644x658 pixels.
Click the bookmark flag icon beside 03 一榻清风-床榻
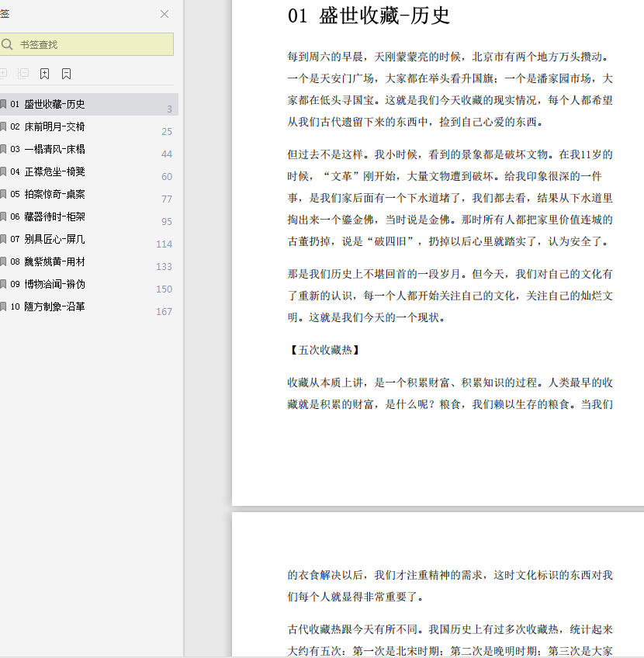(x=4, y=150)
